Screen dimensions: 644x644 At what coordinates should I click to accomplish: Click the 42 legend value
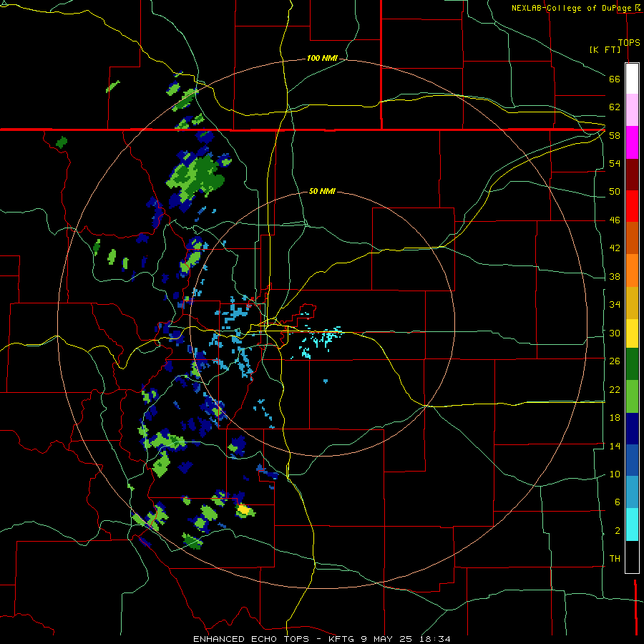615,248
